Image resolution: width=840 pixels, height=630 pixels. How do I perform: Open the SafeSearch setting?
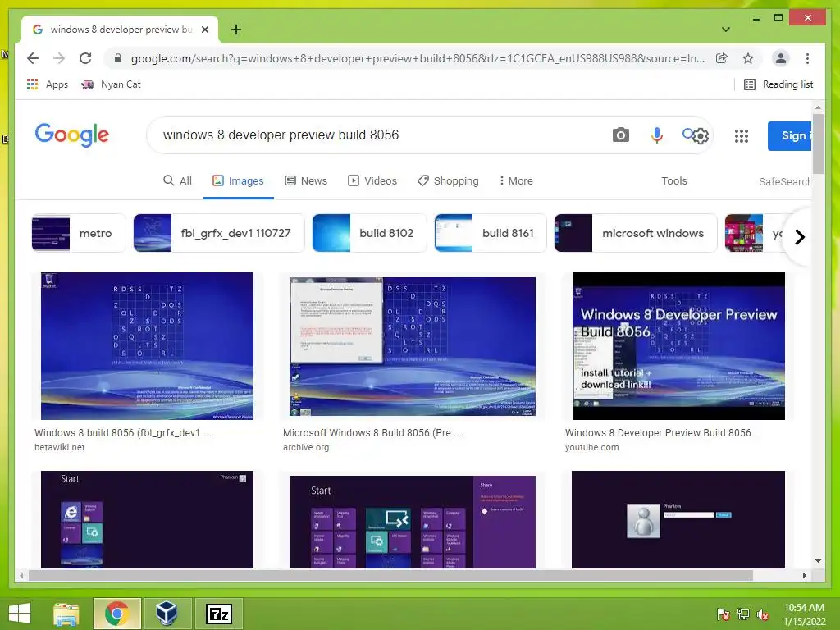[785, 181]
